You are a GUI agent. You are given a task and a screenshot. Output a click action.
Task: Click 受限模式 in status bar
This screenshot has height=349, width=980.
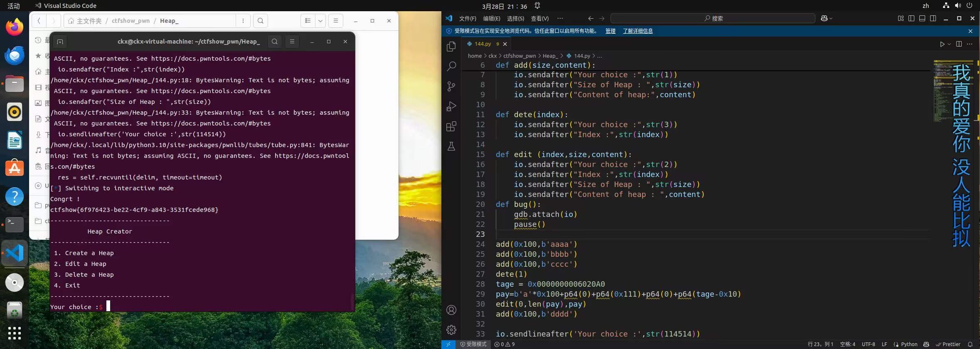tap(473, 344)
